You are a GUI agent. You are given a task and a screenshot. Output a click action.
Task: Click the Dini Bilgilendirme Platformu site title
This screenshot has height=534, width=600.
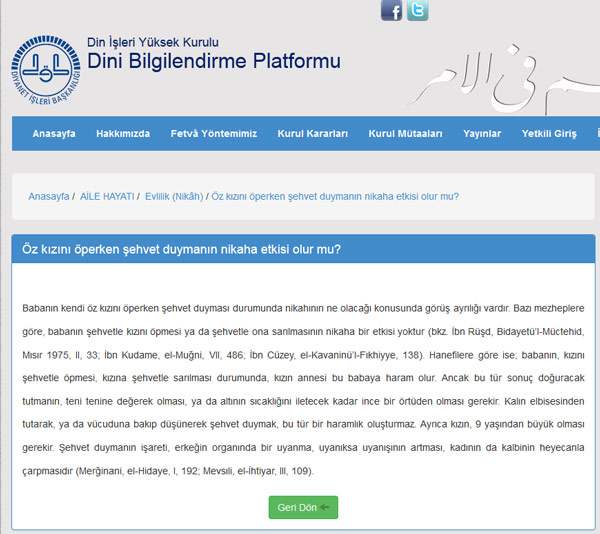pos(214,62)
